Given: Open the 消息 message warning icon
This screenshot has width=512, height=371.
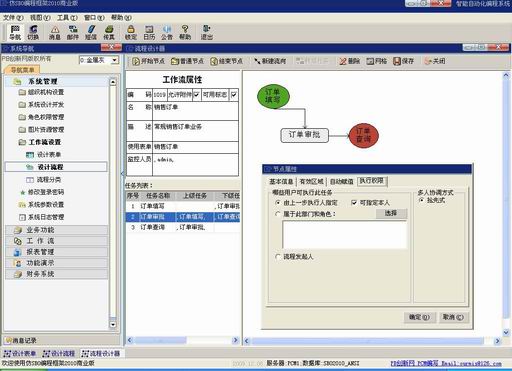Looking at the screenshot, I should (x=55, y=32).
